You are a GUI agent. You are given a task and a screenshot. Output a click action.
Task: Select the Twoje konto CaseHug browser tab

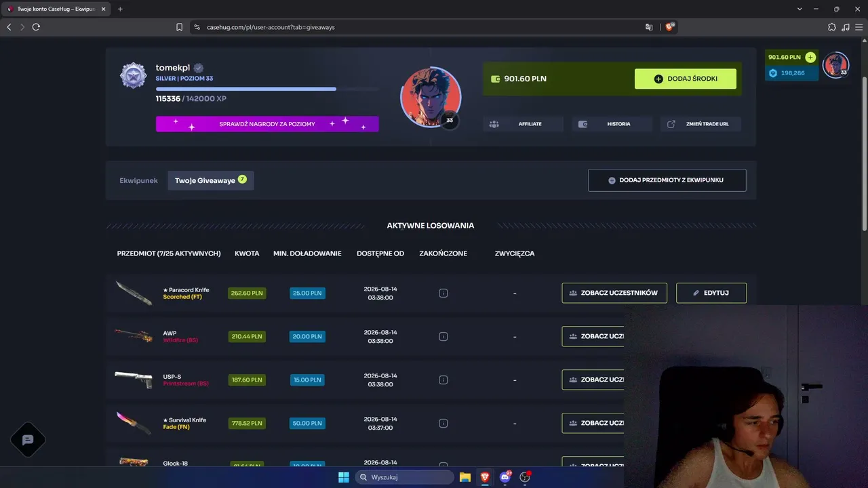(x=56, y=9)
